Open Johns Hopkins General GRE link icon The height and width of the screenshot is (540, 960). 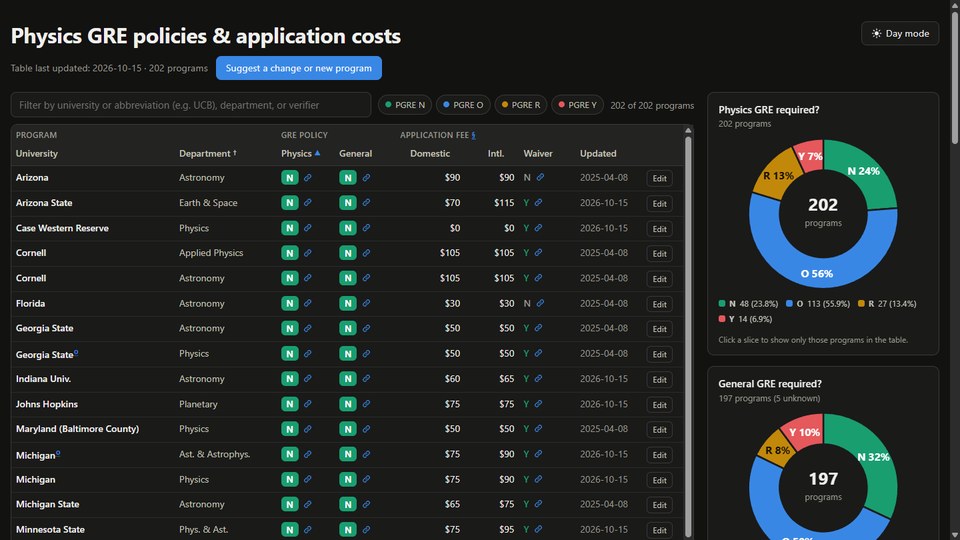pyautogui.click(x=366, y=404)
